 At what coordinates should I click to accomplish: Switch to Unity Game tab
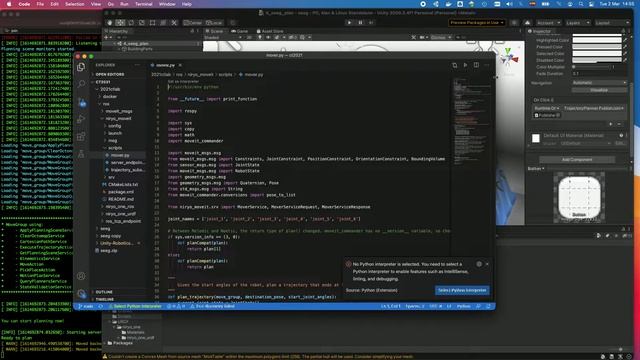240,31
